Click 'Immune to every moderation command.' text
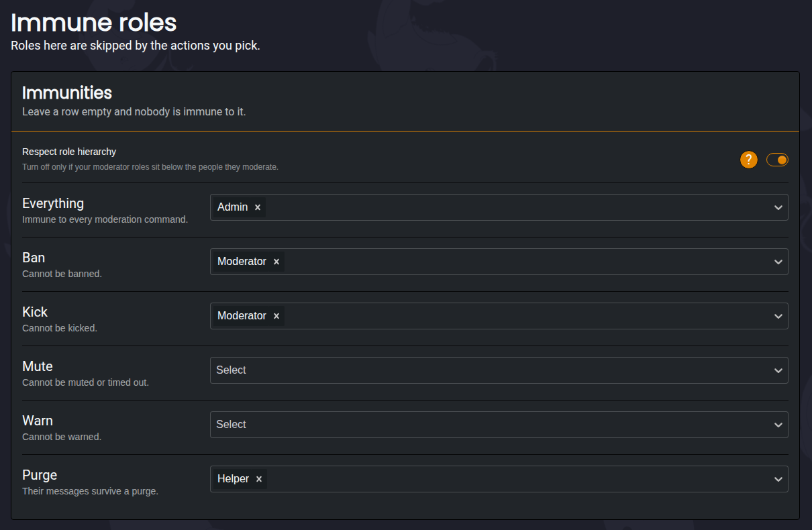The height and width of the screenshot is (530, 812). pos(105,219)
